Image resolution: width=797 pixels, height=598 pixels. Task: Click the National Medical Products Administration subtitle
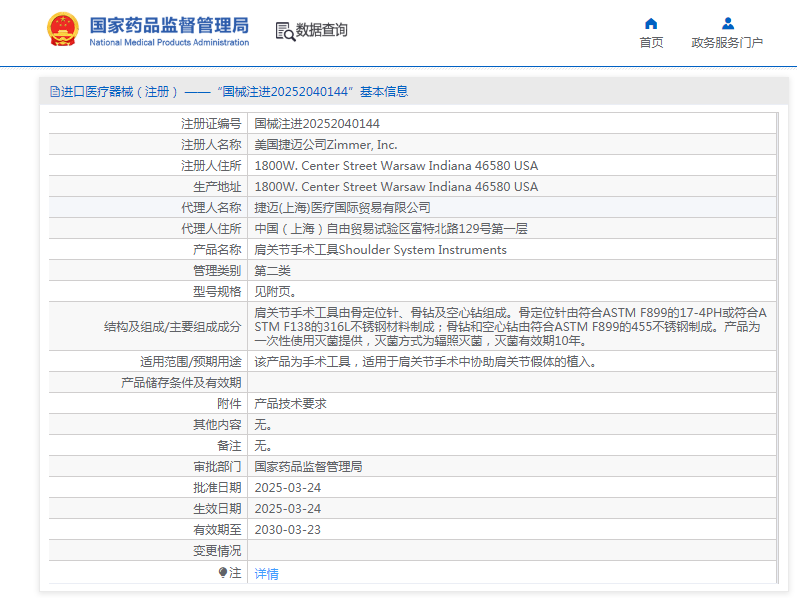pos(169,43)
